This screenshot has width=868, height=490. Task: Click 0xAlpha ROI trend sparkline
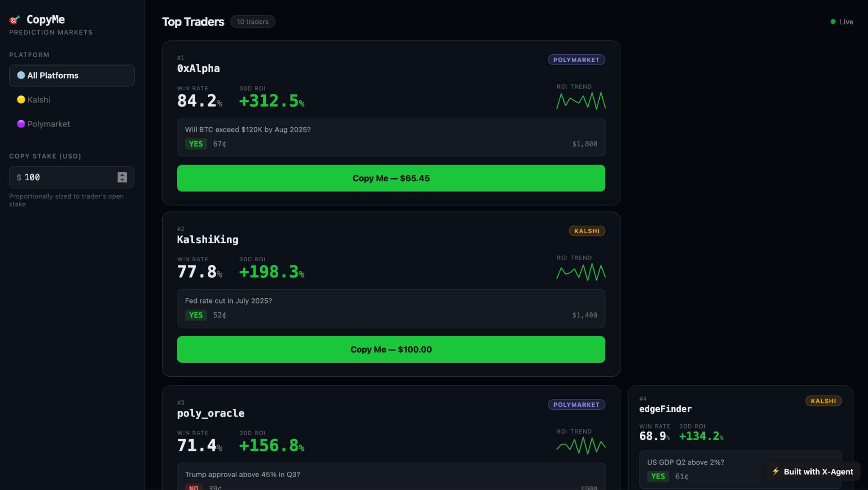tap(581, 101)
